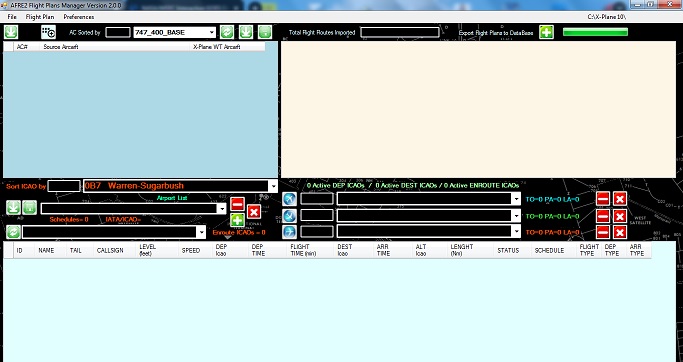The width and height of the screenshot is (683, 362).
Task: Click the C:\X-Plane 10\ path text
Action: 607,17
